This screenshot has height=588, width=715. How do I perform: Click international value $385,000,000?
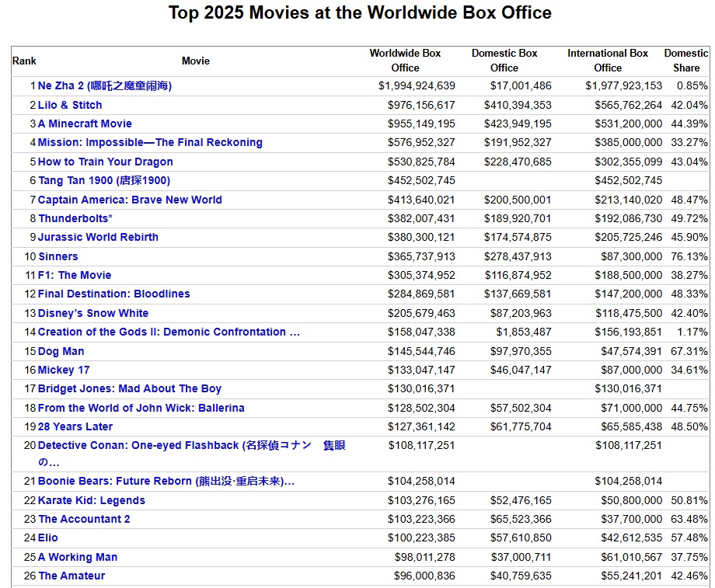629,142
